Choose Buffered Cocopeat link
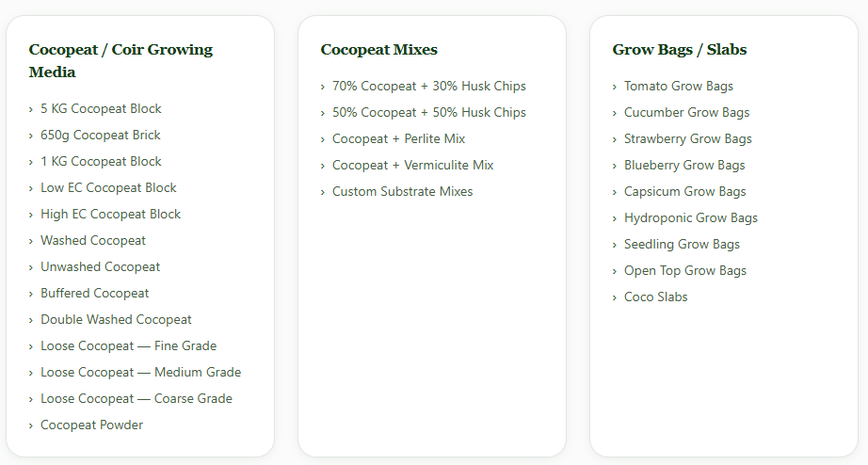The image size is (868, 465). (x=95, y=293)
